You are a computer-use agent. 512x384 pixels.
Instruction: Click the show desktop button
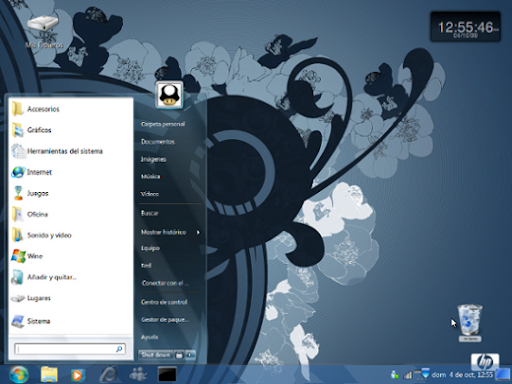coord(503,374)
